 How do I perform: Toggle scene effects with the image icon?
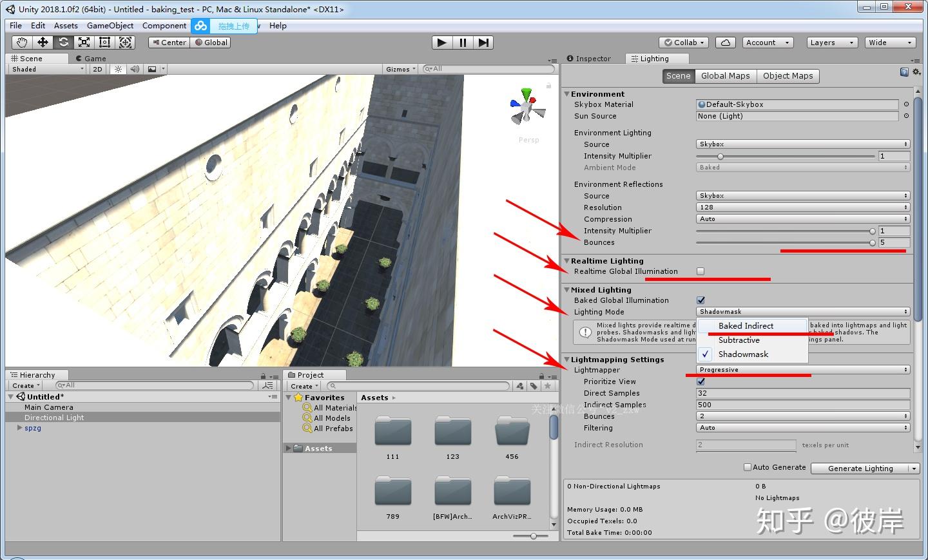pyautogui.click(x=152, y=69)
